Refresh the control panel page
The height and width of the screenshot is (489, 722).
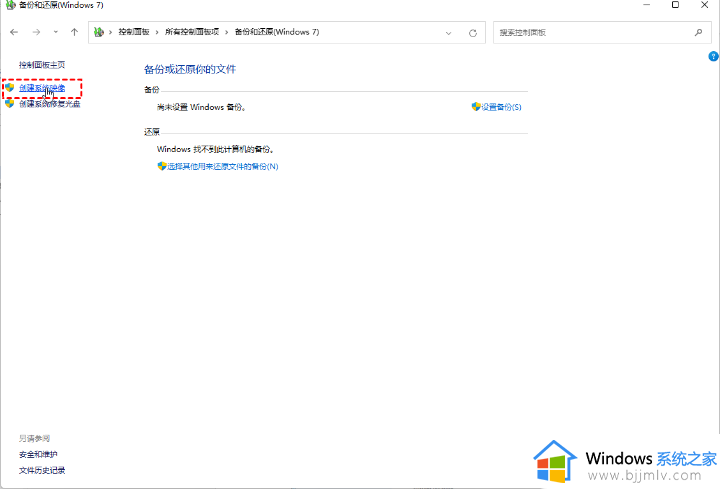472,33
